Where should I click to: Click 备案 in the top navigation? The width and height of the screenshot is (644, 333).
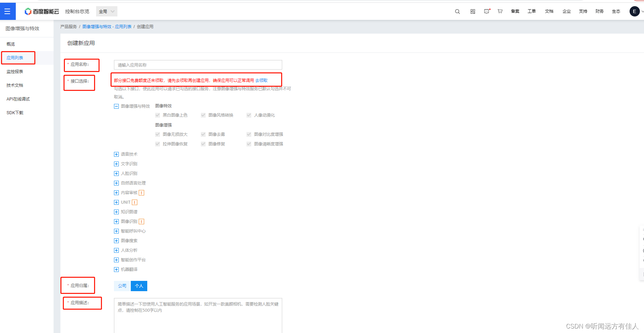(515, 11)
